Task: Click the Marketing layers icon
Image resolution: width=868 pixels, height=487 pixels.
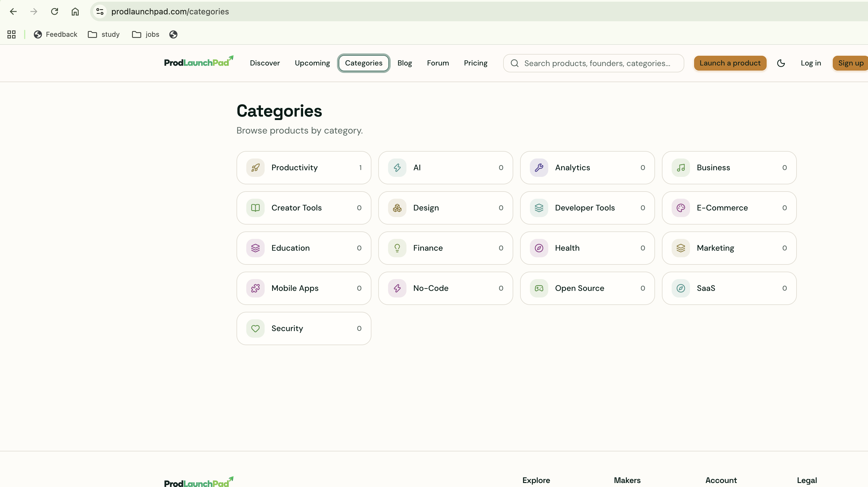Action: [x=681, y=248]
